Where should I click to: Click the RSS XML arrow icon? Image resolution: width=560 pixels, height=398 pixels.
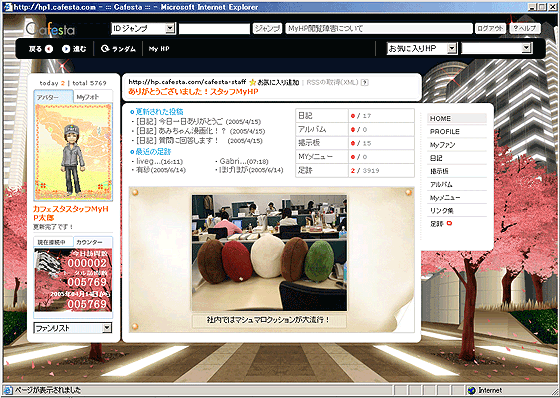coord(364,83)
